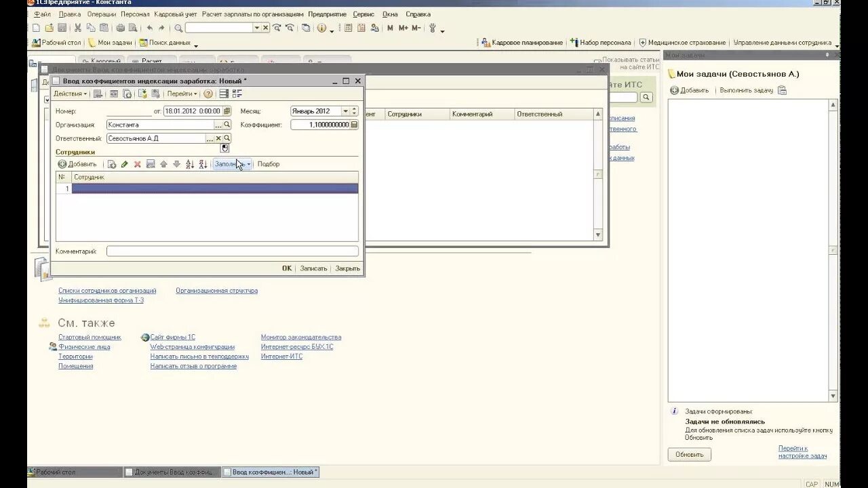Click the paste clipboard icon in main toolbar
This screenshot has height=488, width=868.
click(x=104, y=28)
